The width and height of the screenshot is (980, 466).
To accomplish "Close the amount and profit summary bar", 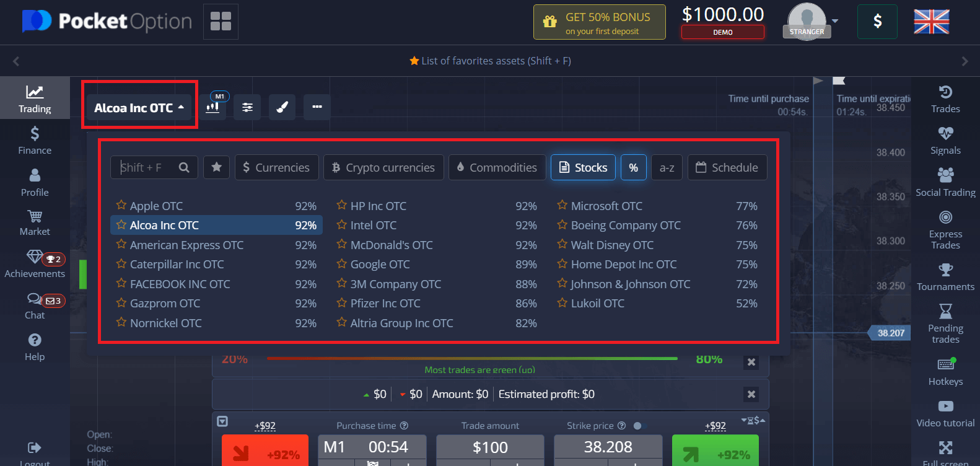I will coord(751,394).
